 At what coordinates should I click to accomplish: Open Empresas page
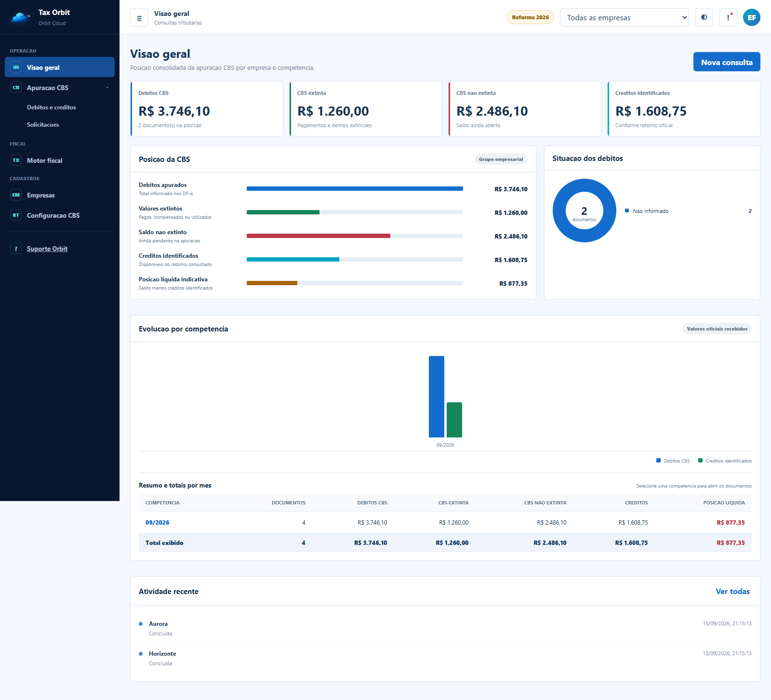60,195
